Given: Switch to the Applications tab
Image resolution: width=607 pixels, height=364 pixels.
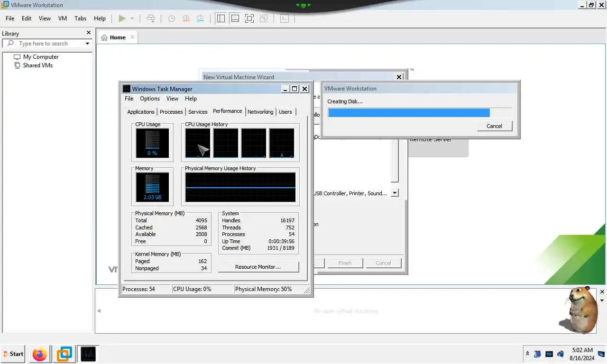Looking at the screenshot, I should click(141, 112).
